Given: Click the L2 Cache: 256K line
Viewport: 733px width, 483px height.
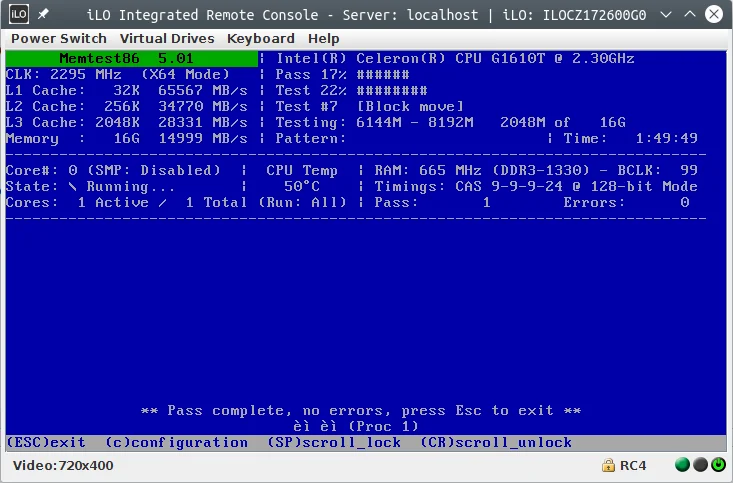Looking at the screenshot, I should [x=127, y=107].
